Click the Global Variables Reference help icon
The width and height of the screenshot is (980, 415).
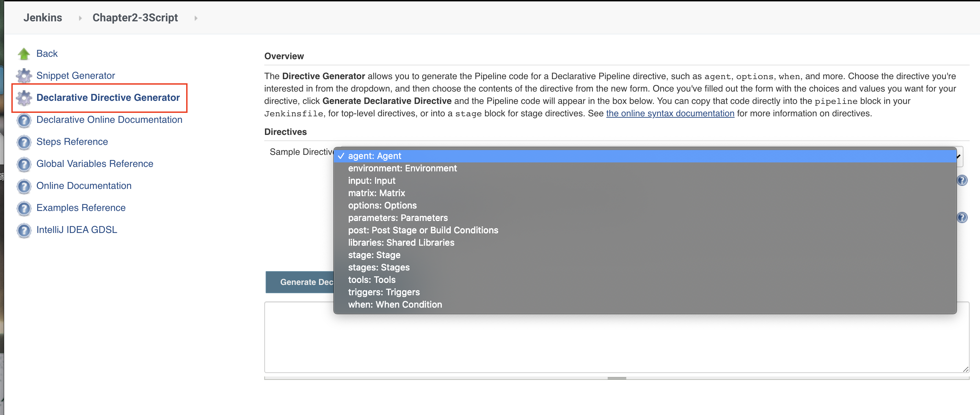(25, 164)
